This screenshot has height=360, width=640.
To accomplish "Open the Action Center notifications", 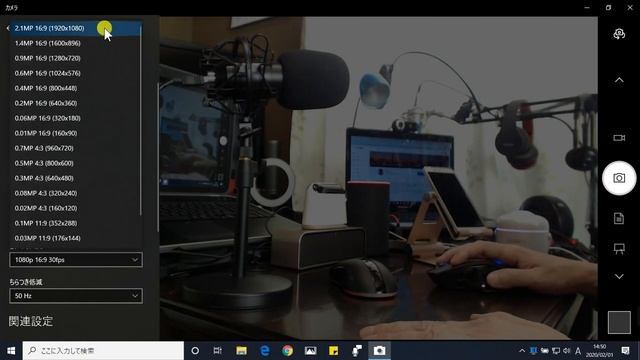I will point(625,351).
